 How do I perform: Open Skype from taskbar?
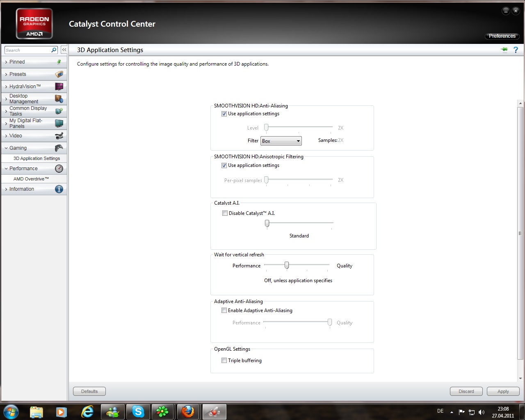click(138, 412)
